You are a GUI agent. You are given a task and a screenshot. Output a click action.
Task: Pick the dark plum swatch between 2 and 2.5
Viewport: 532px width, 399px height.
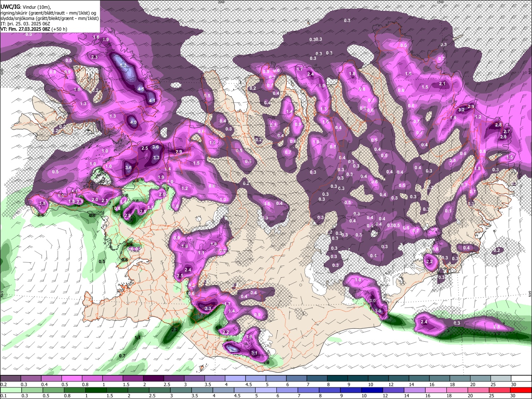point(153,379)
